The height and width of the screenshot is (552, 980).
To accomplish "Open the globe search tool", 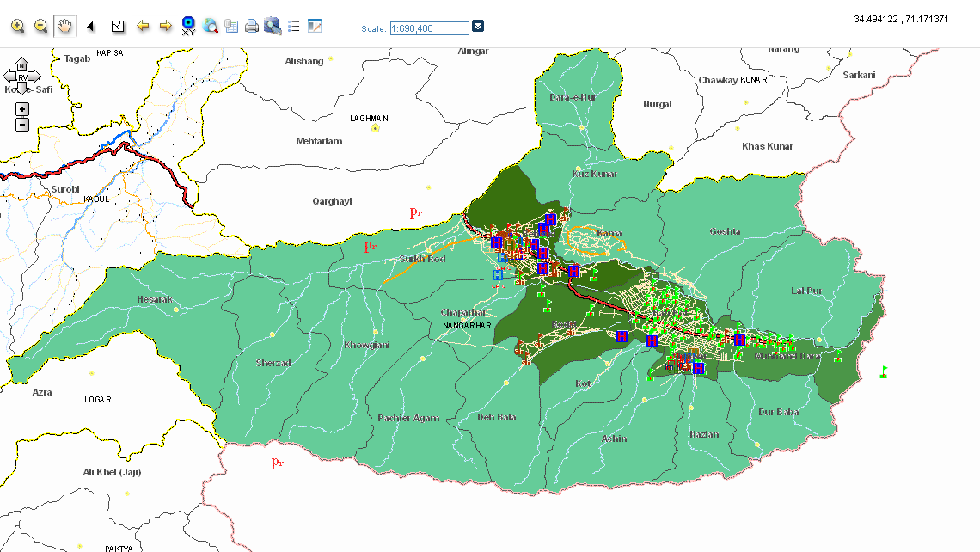I will click(211, 27).
